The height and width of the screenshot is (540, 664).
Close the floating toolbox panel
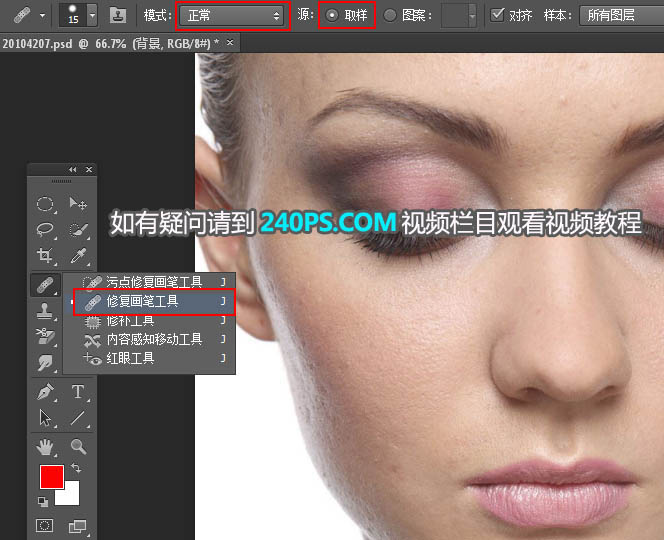89,169
